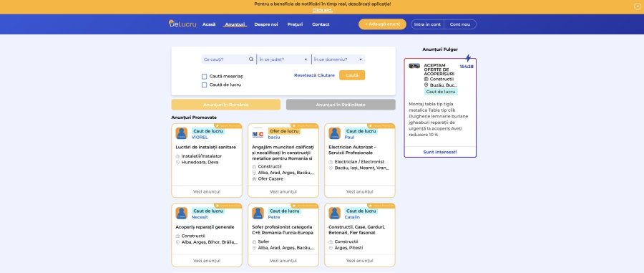Image resolution: width=644 pixels, height=273 pixels.
Task: Click the briefcase icon next to Sofer
Action: pyautogui.click(x=254, y=241)
